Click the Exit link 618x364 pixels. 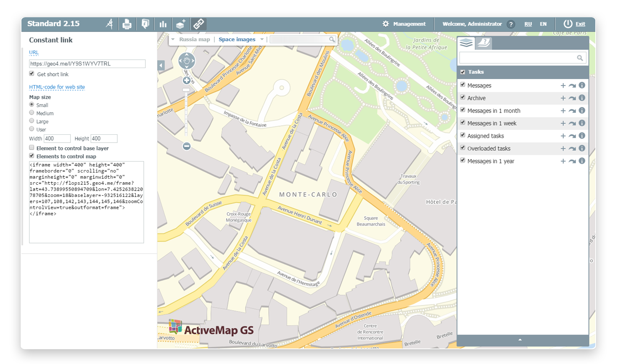[580, 24]
